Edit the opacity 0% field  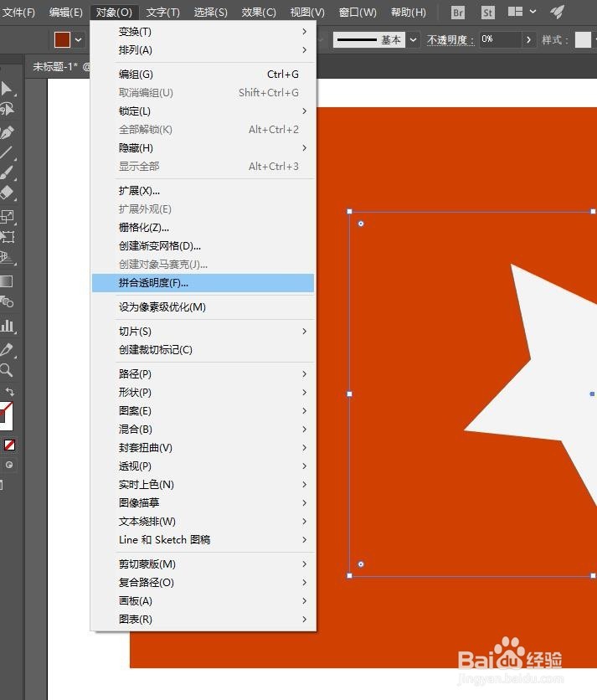pos(500,39)
